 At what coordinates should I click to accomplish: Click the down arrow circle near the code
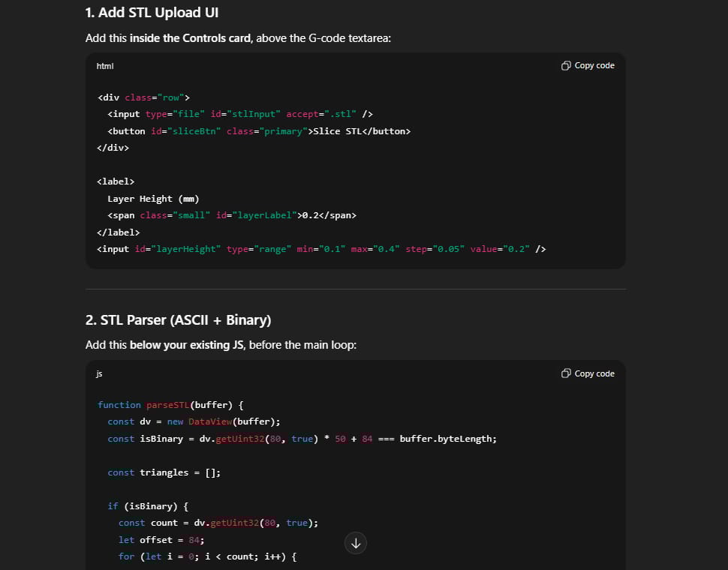355,542
